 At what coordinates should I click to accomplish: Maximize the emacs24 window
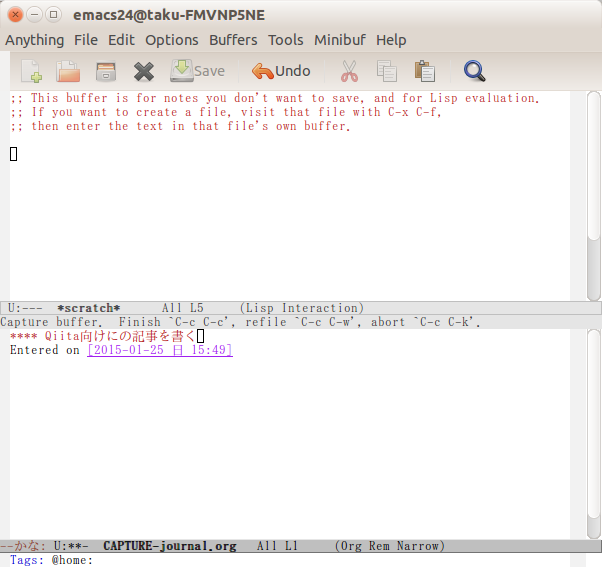point(53,15)
